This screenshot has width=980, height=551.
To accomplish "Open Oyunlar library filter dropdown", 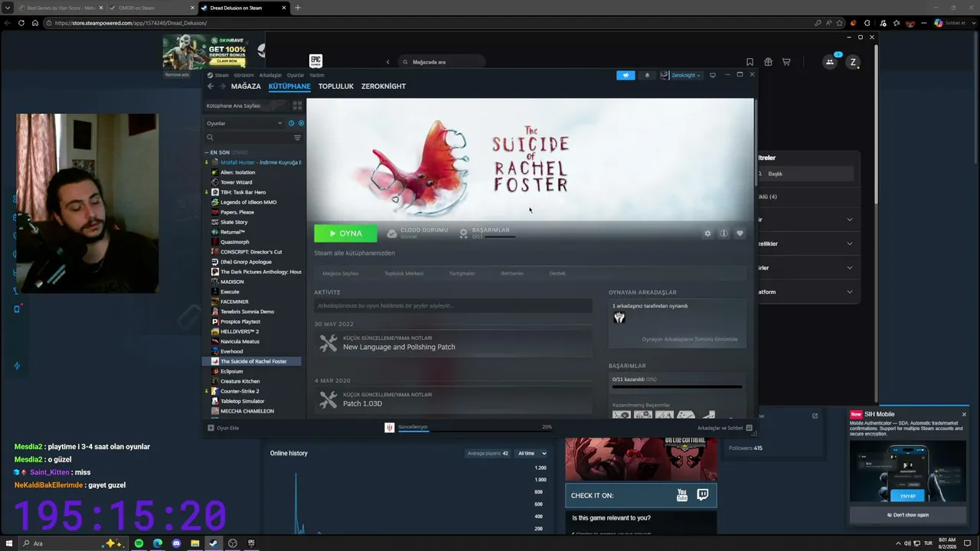I will (244, 123).
